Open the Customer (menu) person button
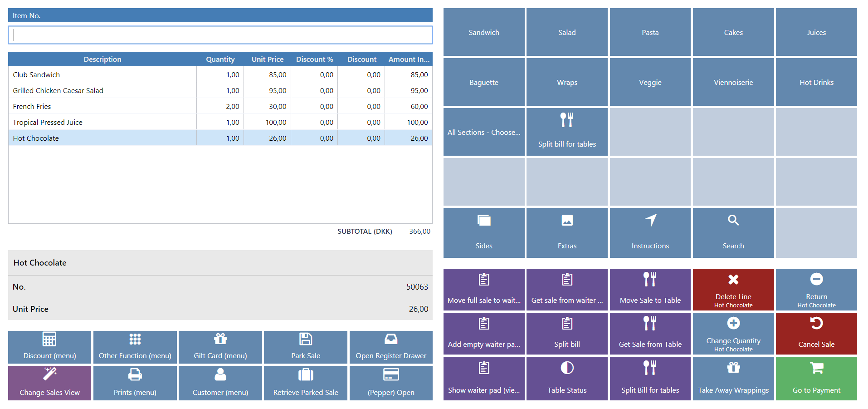 tap(220, 383)
